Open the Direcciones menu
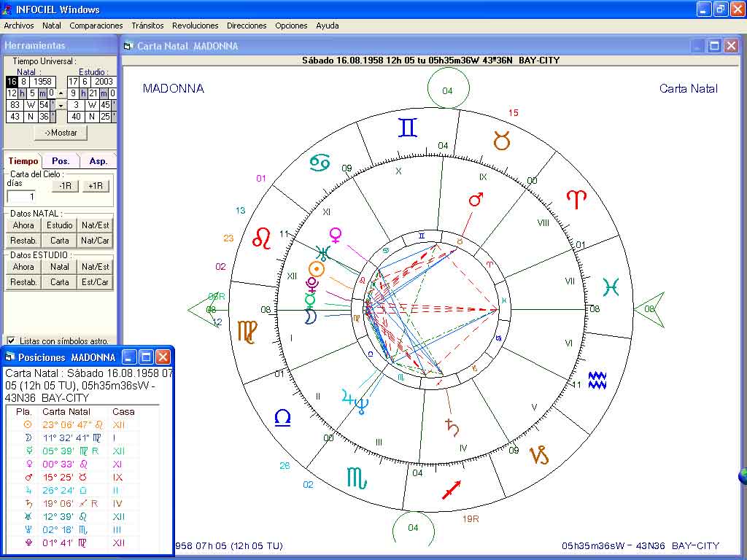The width and height of the screenshot is (747, 560). (247, 26)
